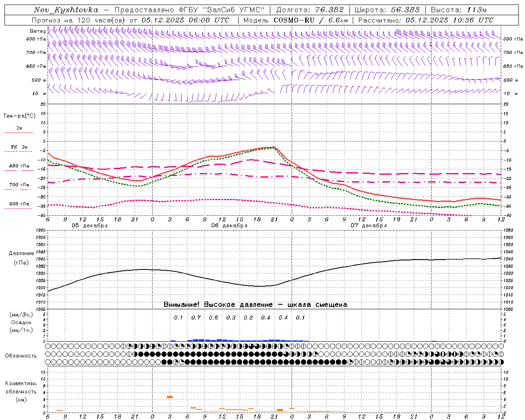This screenshot has width=525, height=420.
Task: Click the Рассчитано: 05.12.2025 10:36 UTC timestamp
Action: pyautogui.click(x=426, y=20)
